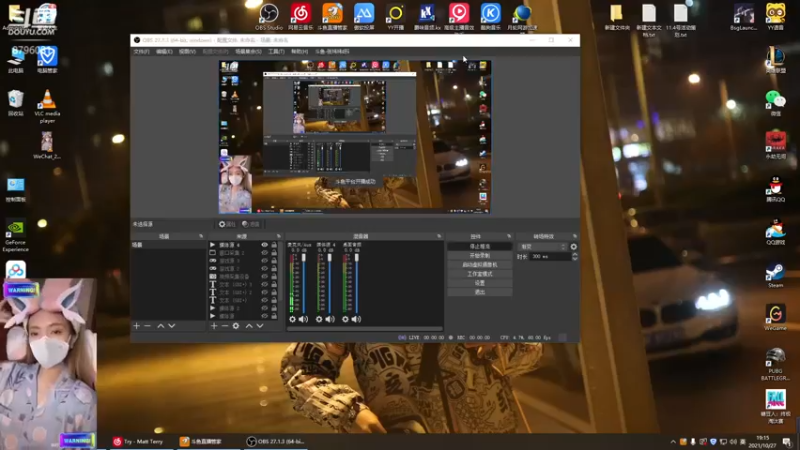
Task: Add a new source with plus icon in 来源 panel
Action: (x=214, y=326)
